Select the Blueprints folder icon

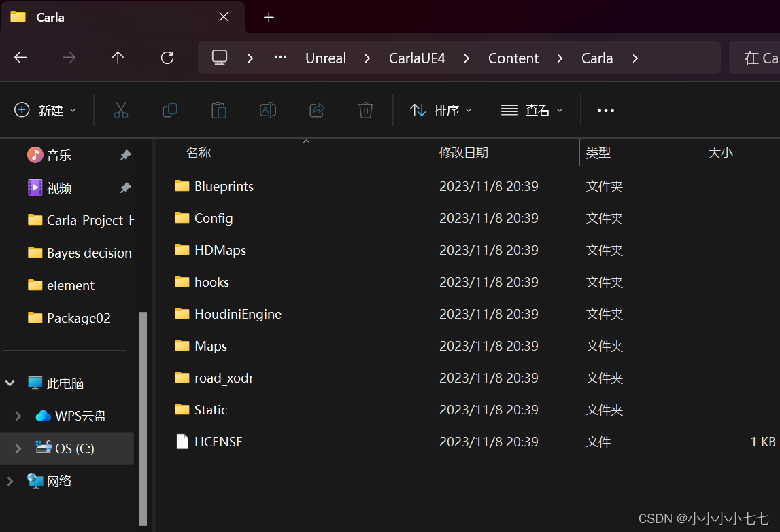tap(182, 186)
